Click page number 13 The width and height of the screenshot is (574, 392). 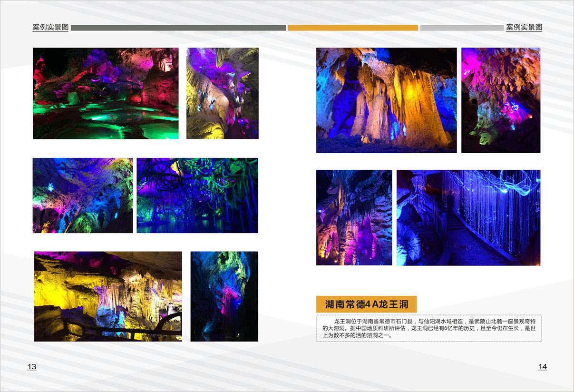pyautogui.click(x=32, y=367)
